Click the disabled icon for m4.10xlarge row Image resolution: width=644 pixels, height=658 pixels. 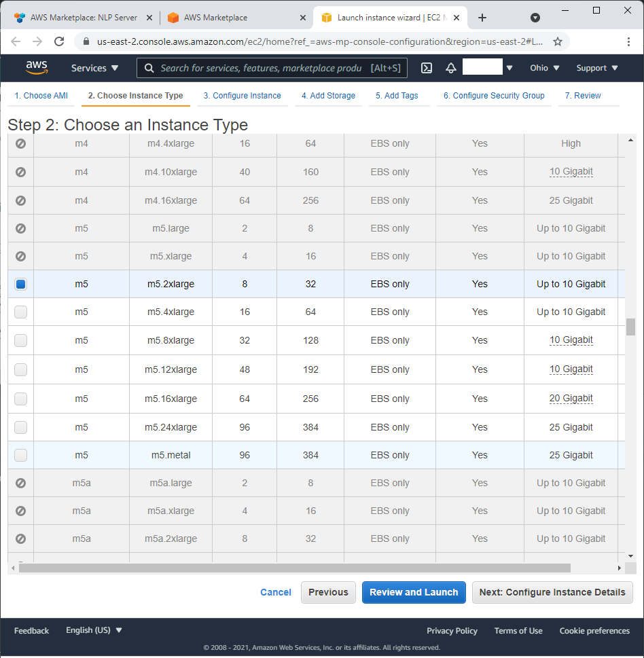coord(20,172)
